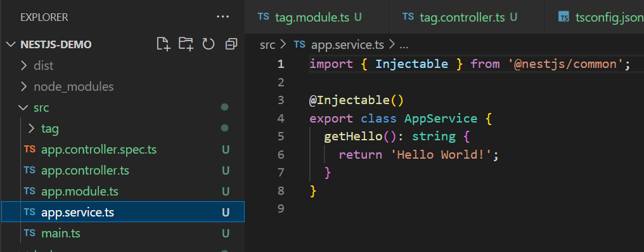Click the New File icon in Explorer
This screenshot has height=252, width=644.
coord(164,44)
